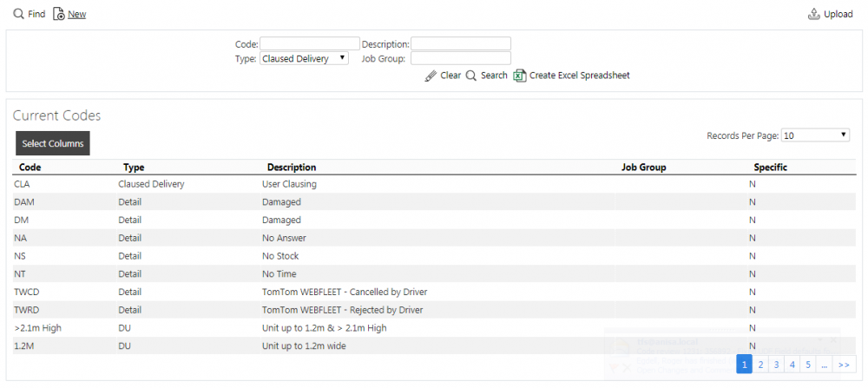
Task: Sort by the Code column header
Action: 30,168
